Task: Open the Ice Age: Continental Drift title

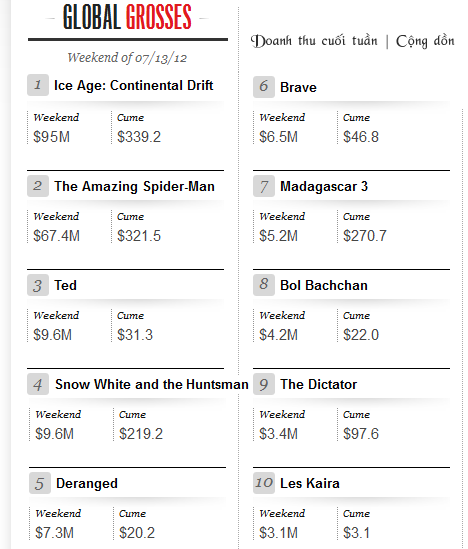Action: tap(133, 85)
